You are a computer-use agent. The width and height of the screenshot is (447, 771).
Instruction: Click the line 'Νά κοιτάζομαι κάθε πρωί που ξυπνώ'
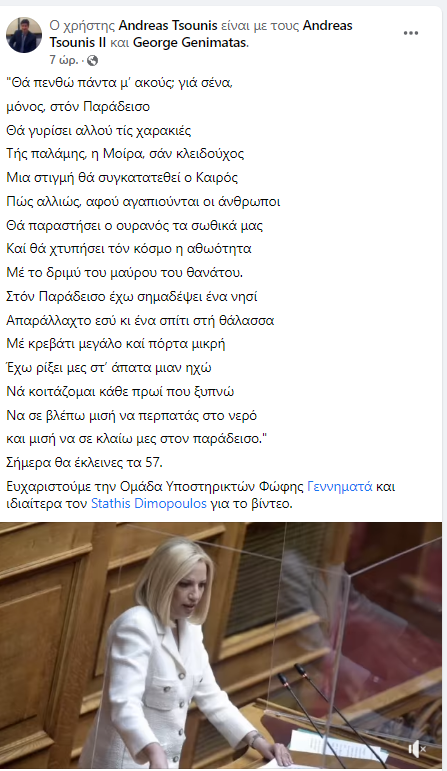coord(120,391)
